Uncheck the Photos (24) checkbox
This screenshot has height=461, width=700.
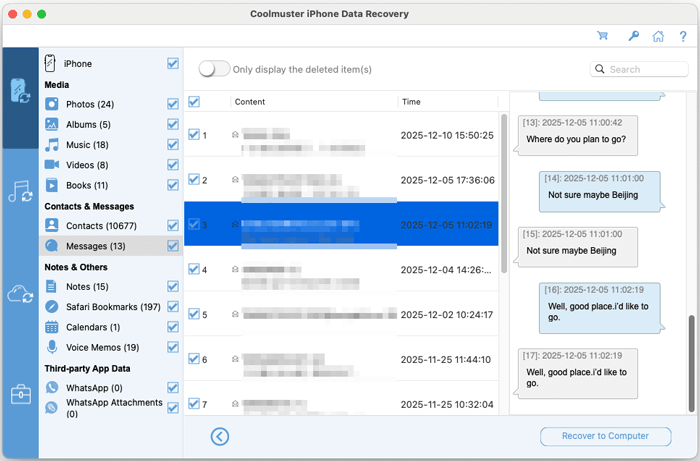(173, 104)
